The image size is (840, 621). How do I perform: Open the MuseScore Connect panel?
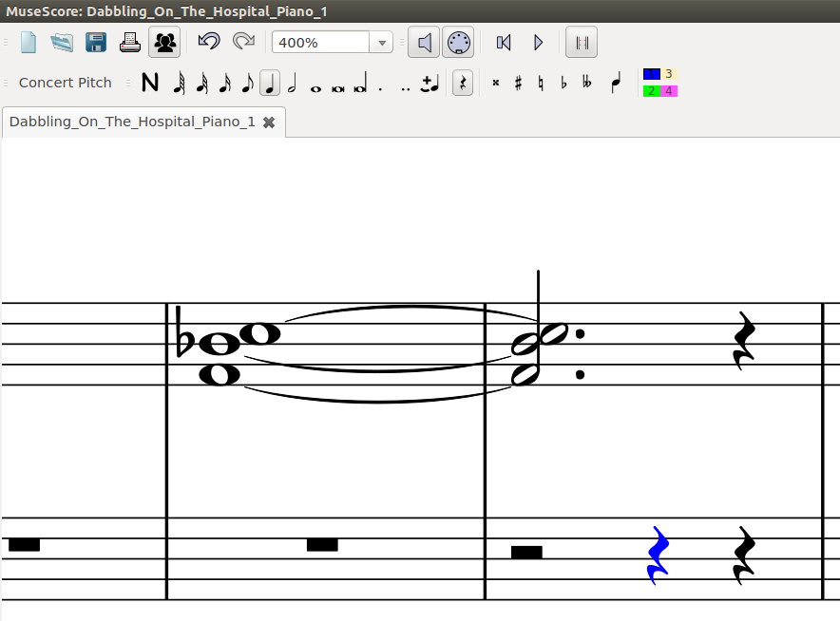[x=164, y=42]
